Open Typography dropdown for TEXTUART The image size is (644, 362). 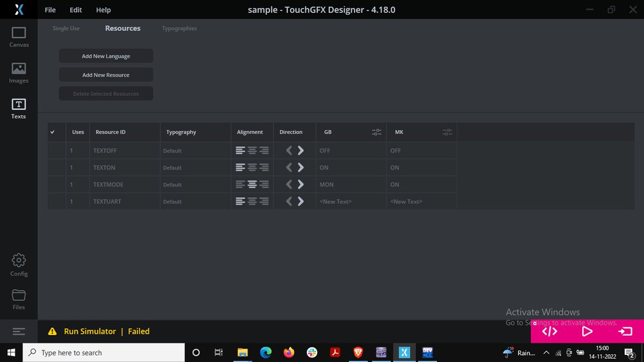[x=195, y=202]
